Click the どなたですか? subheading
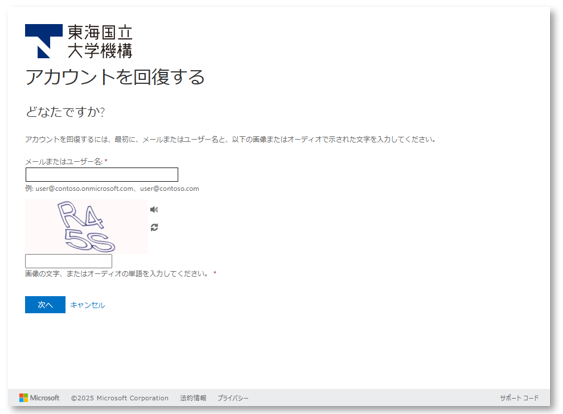 point(65,112)
